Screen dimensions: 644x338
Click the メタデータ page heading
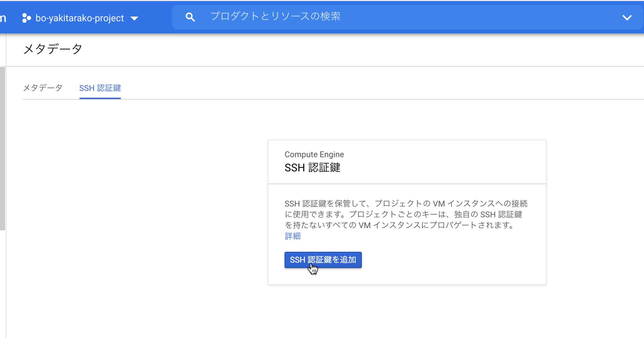52,49
